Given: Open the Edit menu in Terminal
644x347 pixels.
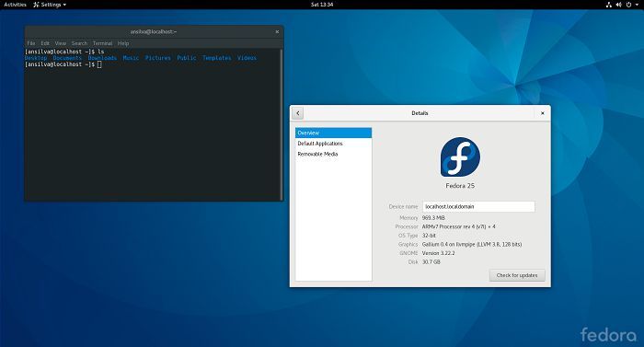Looking at the screenshot, I should tap(45, 43).
